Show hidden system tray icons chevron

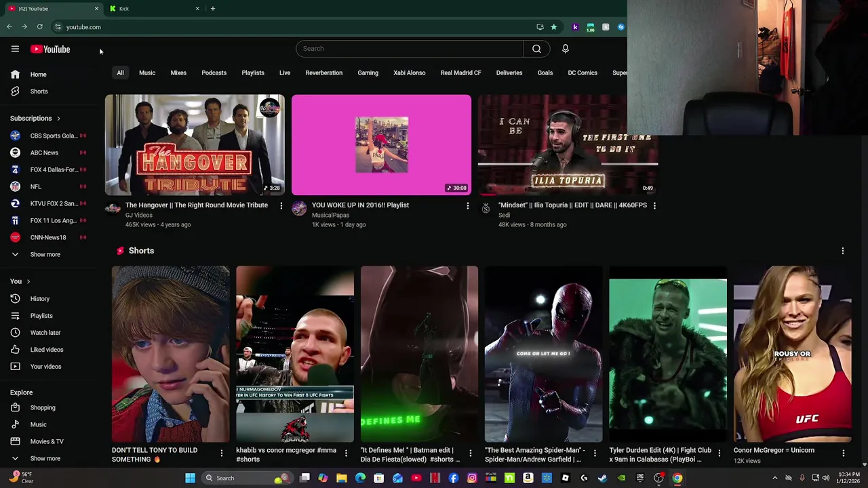pyautogui.click(x=775, y=478)
